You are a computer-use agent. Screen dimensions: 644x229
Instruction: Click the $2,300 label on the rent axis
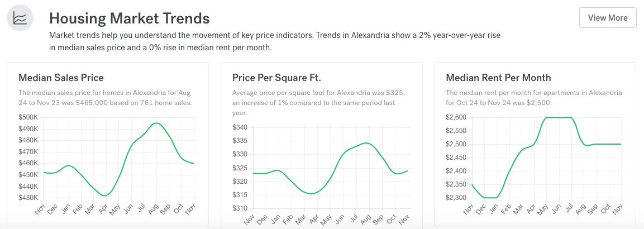coord(456,198)
